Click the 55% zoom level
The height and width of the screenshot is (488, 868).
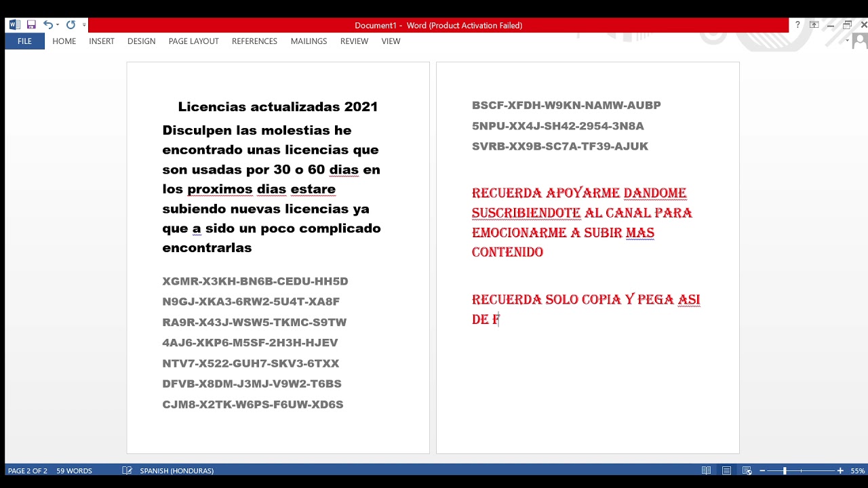(858, 470)
